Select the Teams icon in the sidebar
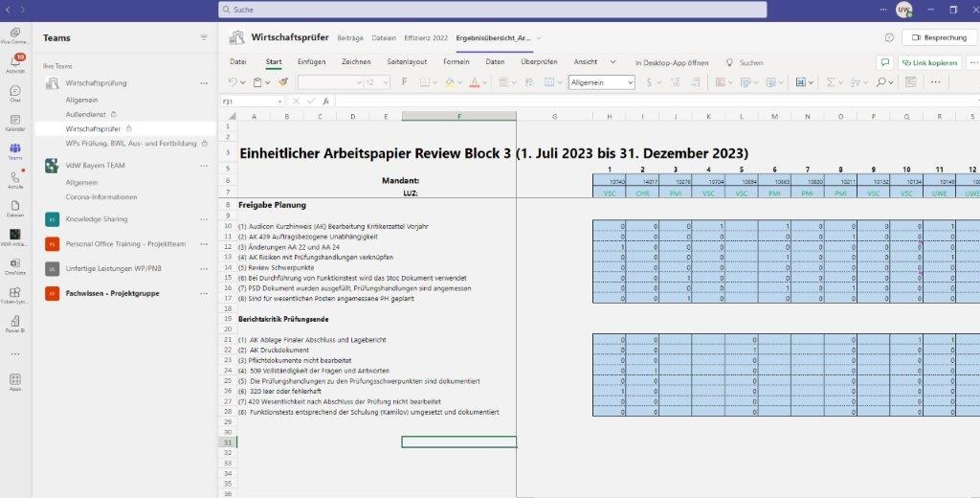 click(x=15, y=151)
